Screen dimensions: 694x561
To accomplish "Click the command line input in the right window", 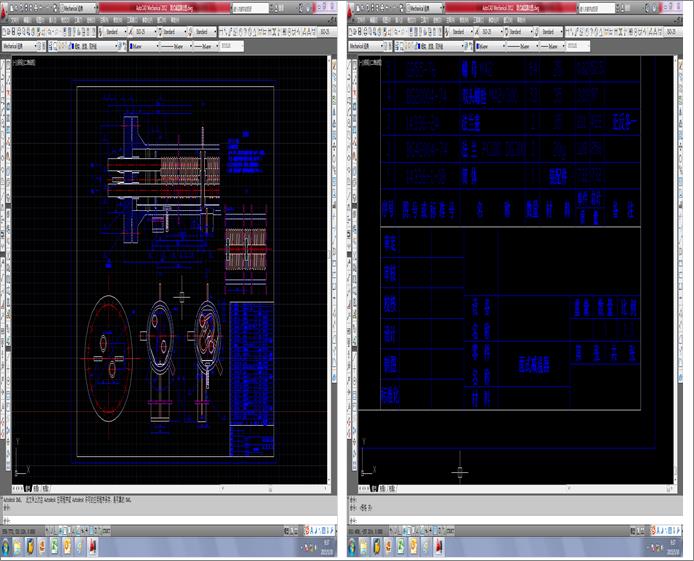I will [515, 519].
